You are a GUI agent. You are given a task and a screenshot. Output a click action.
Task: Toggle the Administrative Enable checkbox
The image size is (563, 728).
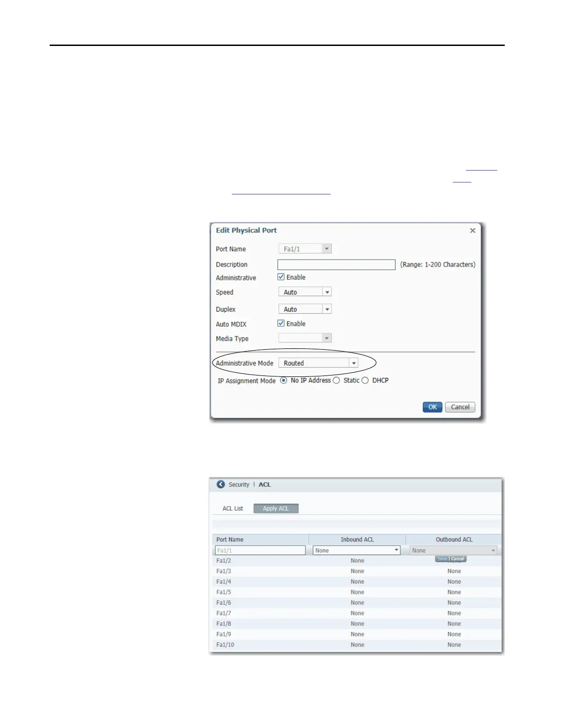click(x=281, y=277)
